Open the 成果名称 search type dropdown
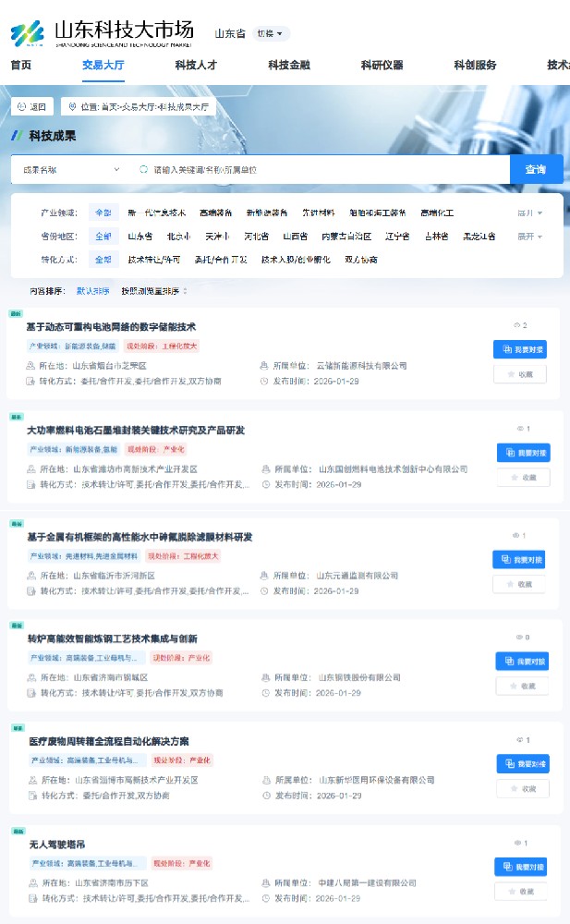 tap(71, 170)
